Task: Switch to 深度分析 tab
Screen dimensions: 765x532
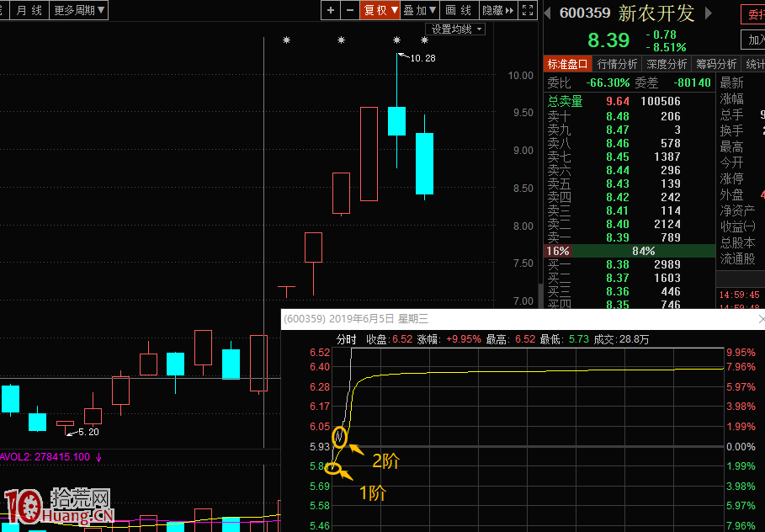Action: click(667, 64)
